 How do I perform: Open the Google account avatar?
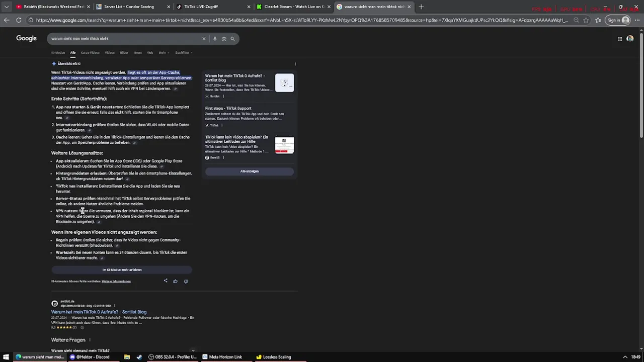630,39
